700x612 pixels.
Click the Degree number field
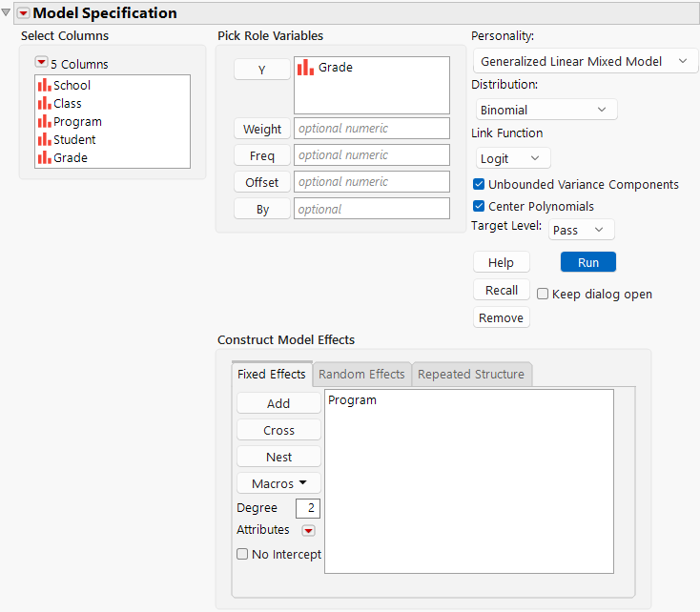pyautogui.click(x=308, y=508)
